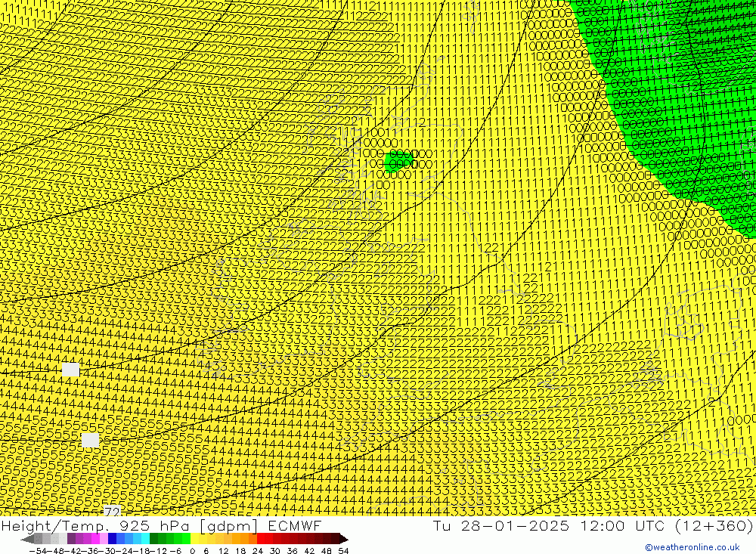756x554 pixels.
Task: Pick the purple -42 legend swatch
Action: (71, 539)
